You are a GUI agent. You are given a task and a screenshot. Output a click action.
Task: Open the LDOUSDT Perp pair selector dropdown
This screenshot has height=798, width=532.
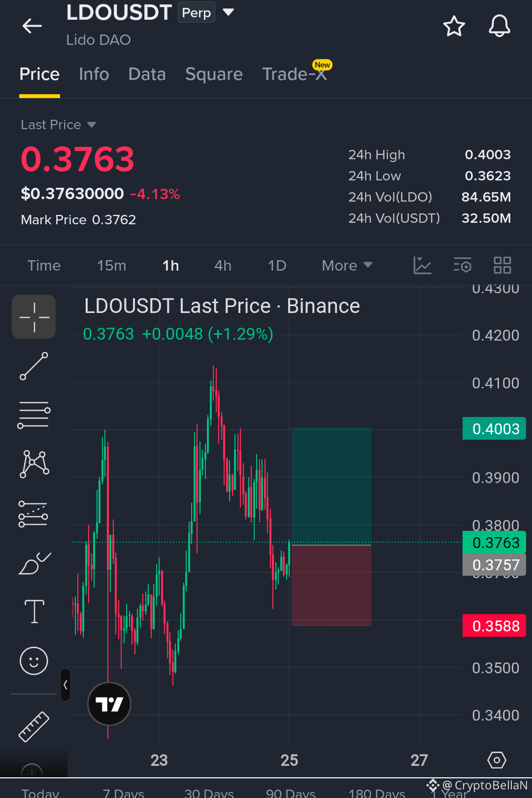[228, 12]
